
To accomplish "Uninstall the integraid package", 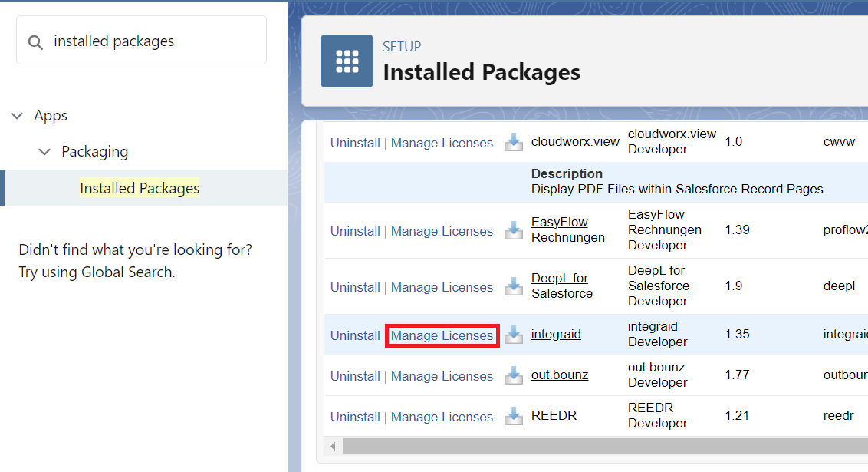I will pos(355,335).
